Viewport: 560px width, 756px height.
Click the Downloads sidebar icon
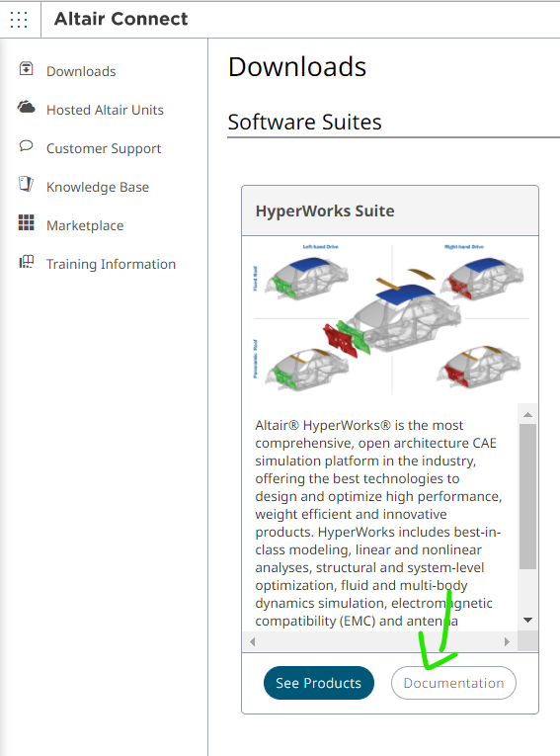(x=26, y=69)
